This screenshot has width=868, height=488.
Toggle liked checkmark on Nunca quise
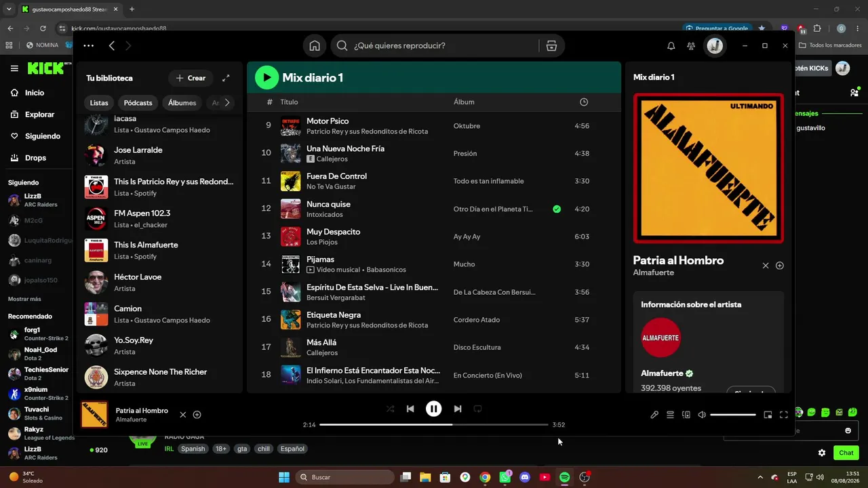557,209
